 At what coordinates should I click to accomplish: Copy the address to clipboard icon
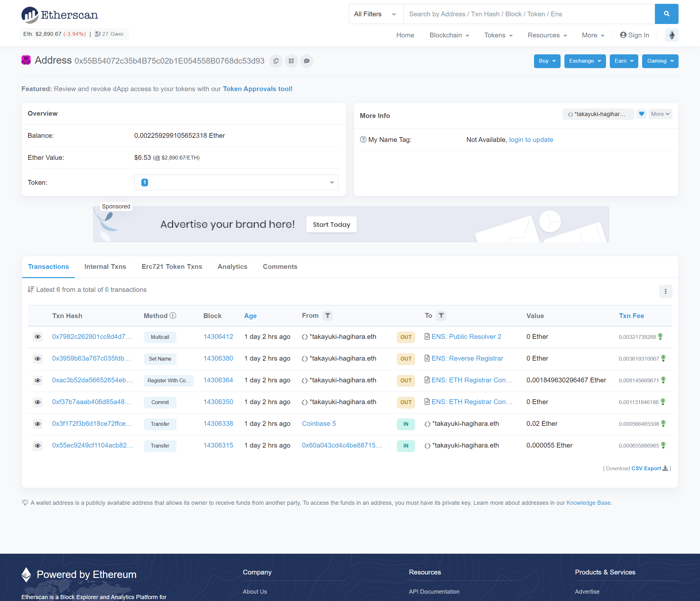[x=276, y=61]
